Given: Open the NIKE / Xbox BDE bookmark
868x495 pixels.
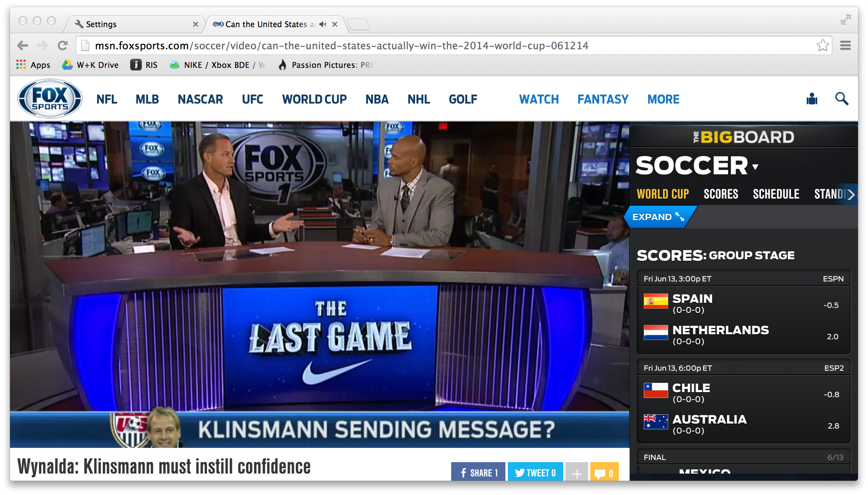Looking at the screenshot, I should tap(217, 65).
